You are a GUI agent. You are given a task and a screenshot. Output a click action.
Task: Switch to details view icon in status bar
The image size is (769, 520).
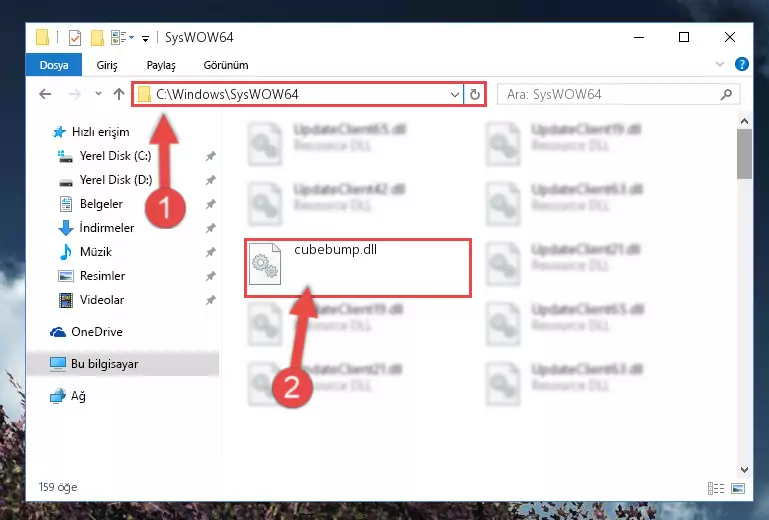(x=716, y=488)
